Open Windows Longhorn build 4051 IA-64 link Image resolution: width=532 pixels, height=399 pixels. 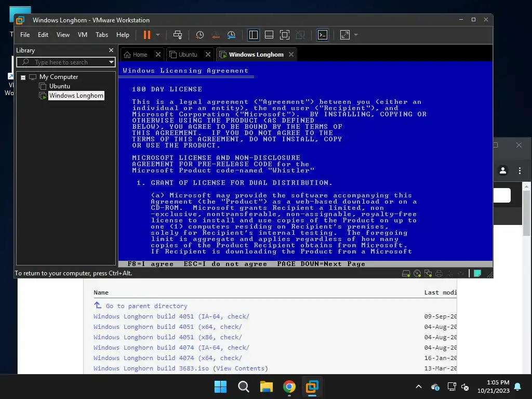(171, 316)
